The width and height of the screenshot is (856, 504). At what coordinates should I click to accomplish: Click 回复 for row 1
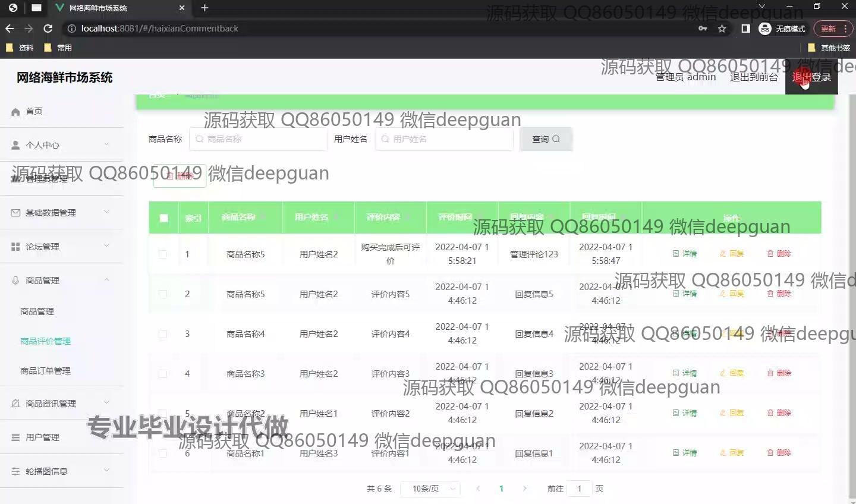tap(732, 254)
